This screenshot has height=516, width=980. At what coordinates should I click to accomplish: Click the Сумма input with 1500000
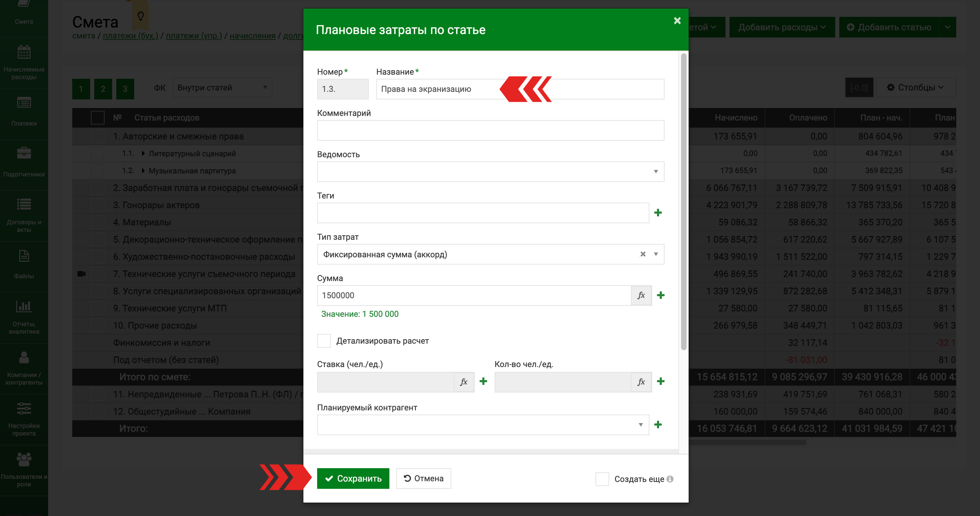coord(474,295)
